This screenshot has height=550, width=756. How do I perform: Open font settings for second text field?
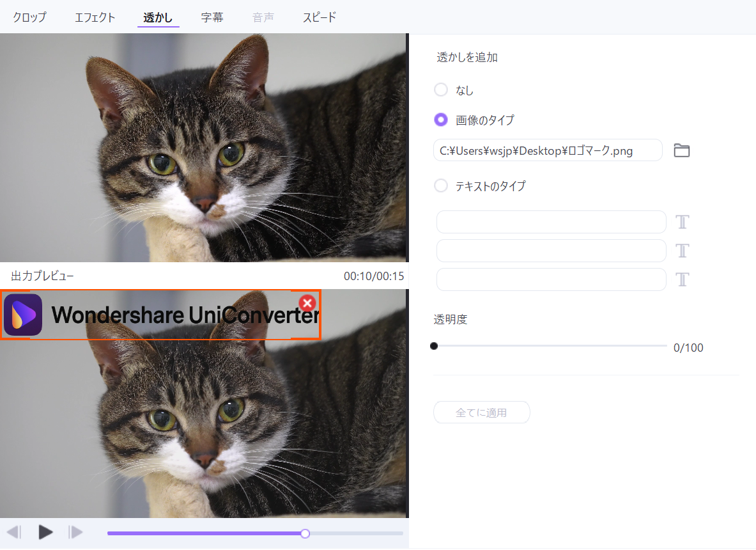coord(683,251)
